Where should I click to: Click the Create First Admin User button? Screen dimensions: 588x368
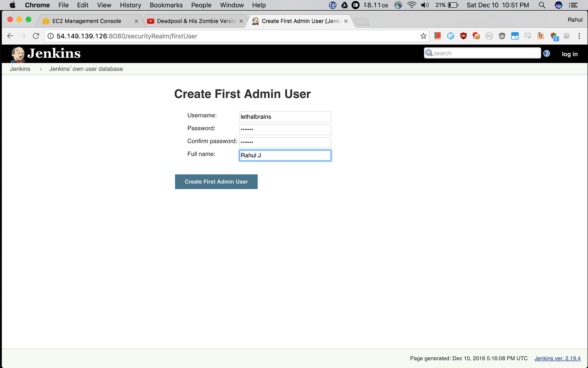[216, 182]
